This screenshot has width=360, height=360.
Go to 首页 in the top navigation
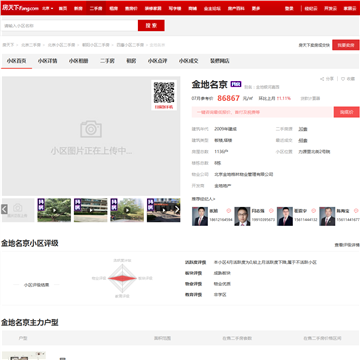(x=63, y=8)
